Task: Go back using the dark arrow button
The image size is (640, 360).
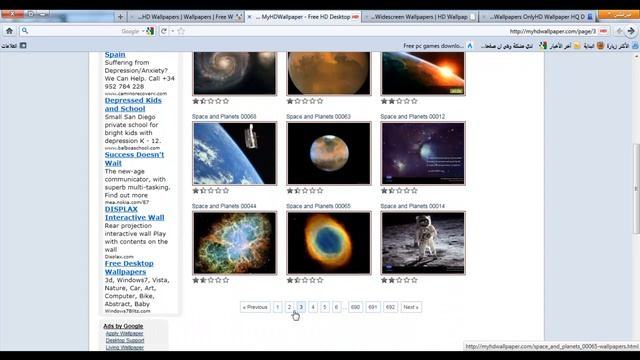Action: 631,31
